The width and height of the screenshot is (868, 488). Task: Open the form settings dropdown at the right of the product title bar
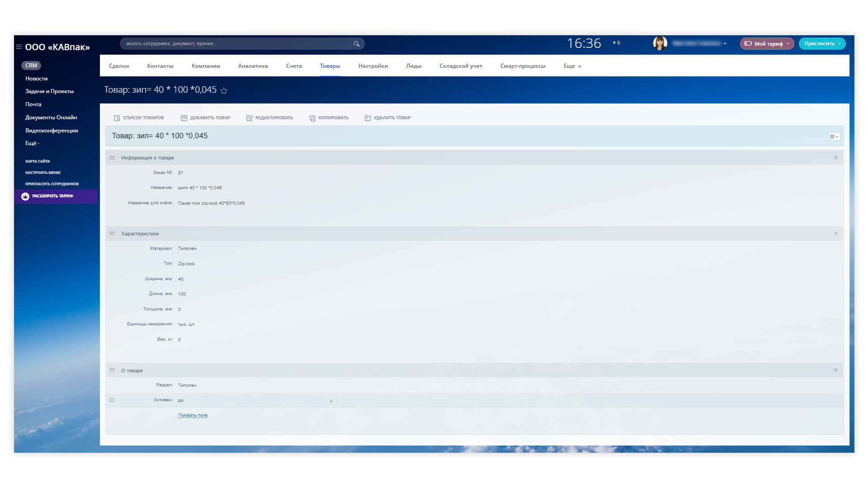(834, 136)
